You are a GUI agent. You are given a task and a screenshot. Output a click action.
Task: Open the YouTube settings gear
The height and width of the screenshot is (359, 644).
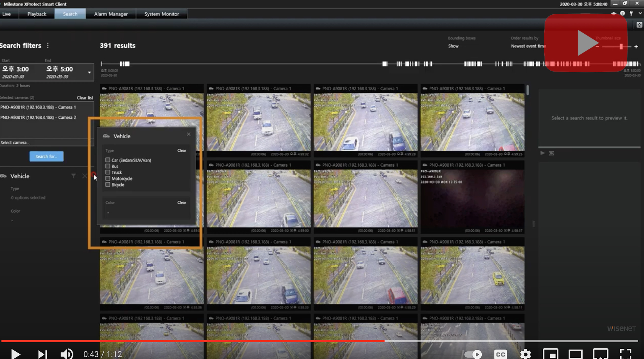click(x=525, y=354)
